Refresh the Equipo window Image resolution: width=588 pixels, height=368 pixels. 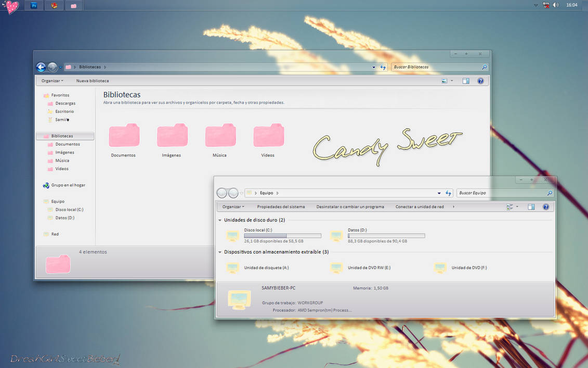pos(448,193)
